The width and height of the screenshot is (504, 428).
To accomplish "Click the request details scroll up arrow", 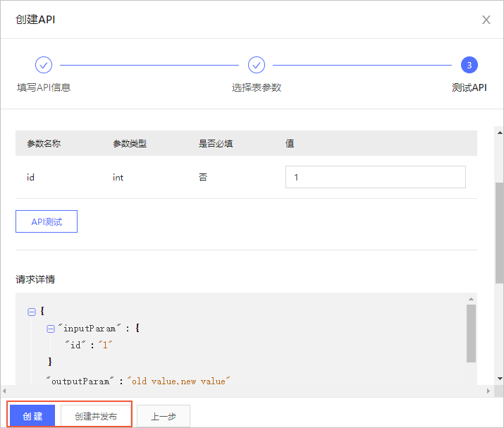I will (x=471, y=299).
